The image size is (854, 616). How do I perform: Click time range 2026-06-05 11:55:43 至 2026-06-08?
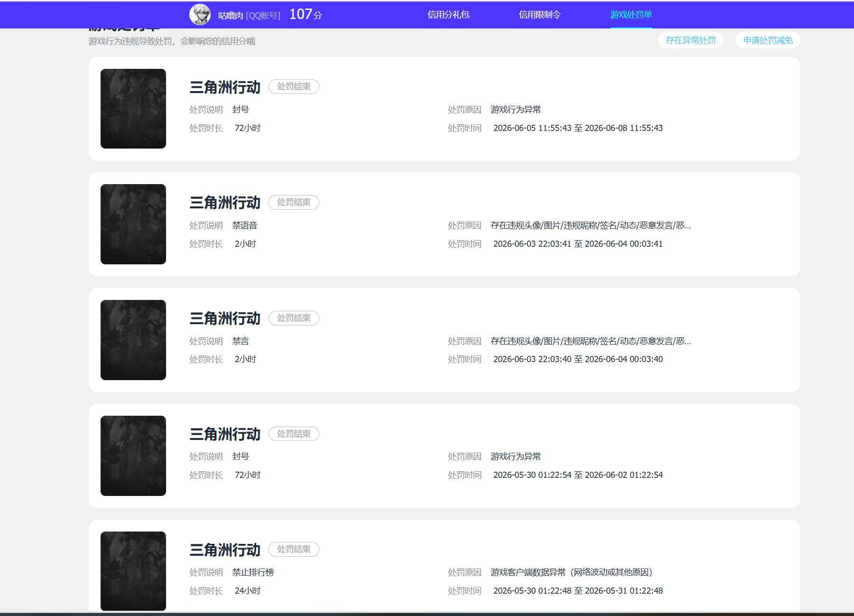pos(578,128)
